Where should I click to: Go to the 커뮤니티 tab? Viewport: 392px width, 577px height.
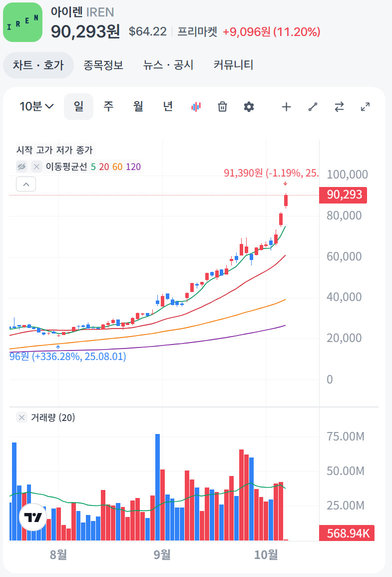(x=233, y=65)
